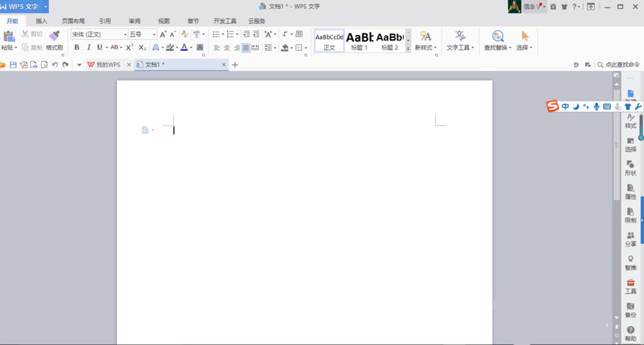Click the New Style (新样式) button
The width and height of the screenshot is (644, 345).
click(425, 40)
